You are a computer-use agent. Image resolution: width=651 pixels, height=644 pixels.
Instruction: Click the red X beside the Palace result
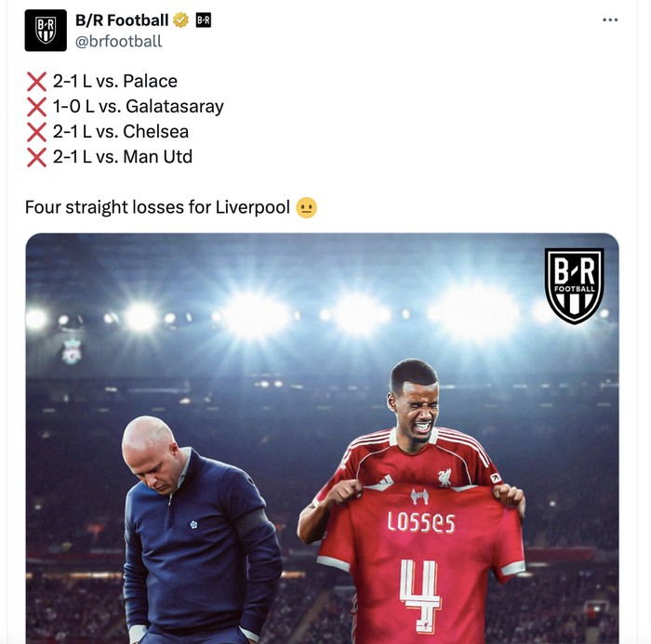[36, 82]
